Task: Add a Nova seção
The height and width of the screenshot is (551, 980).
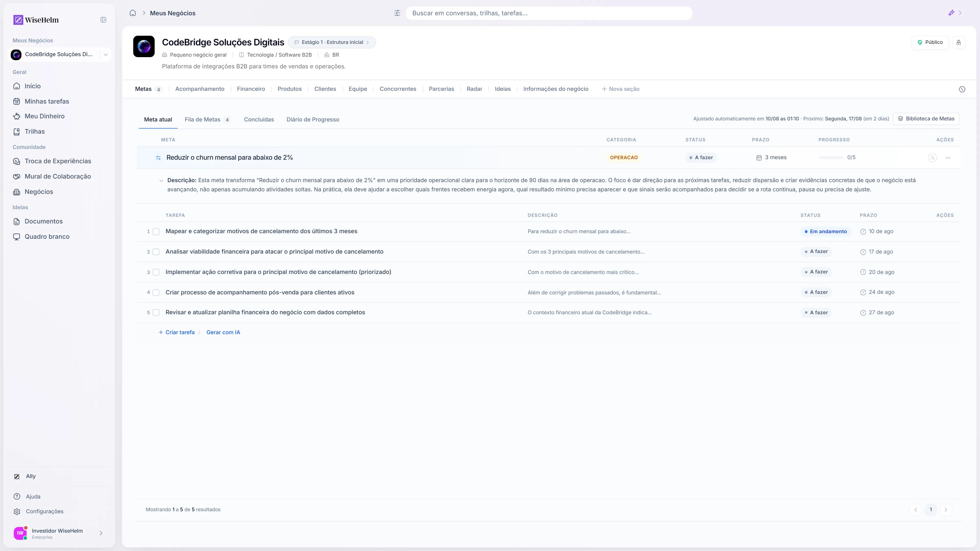Action: coord(620,89)
